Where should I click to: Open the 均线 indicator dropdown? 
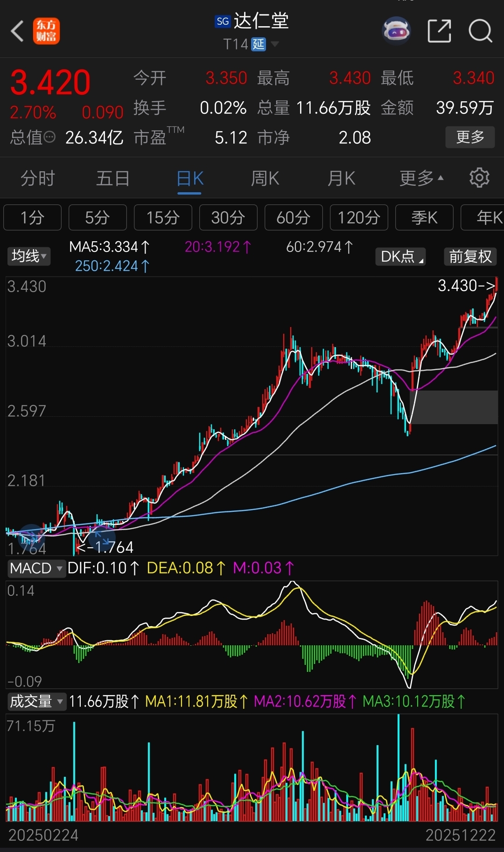[29, 256]
